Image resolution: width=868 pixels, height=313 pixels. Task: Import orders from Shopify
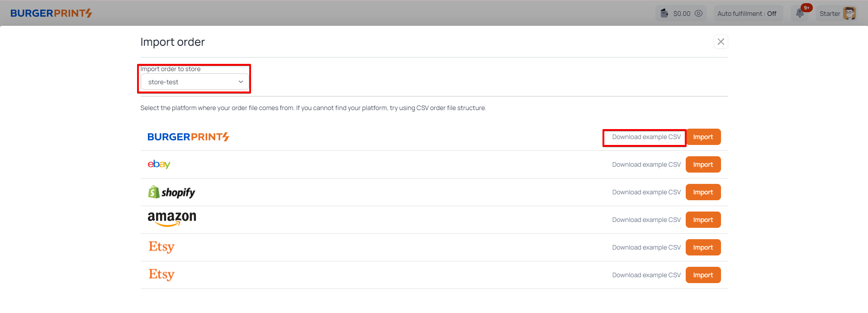point(702,192)
